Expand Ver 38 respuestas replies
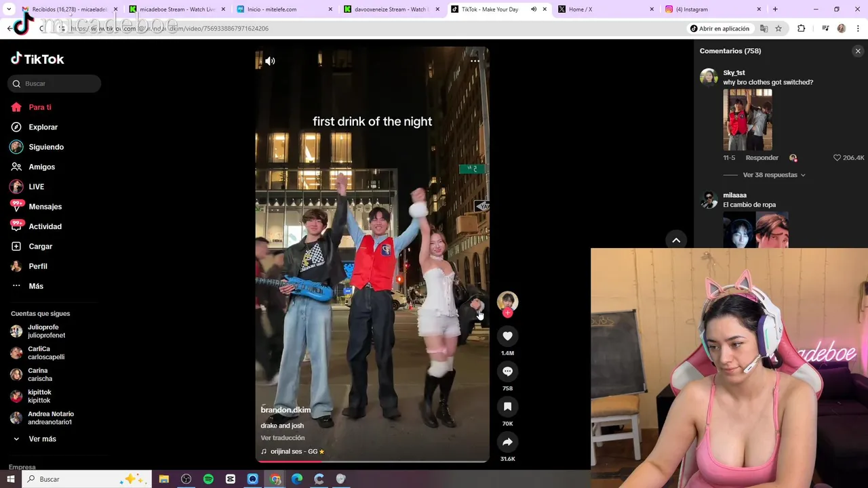The height and width of the screenshot is (488, 868). tap(774, 175)
